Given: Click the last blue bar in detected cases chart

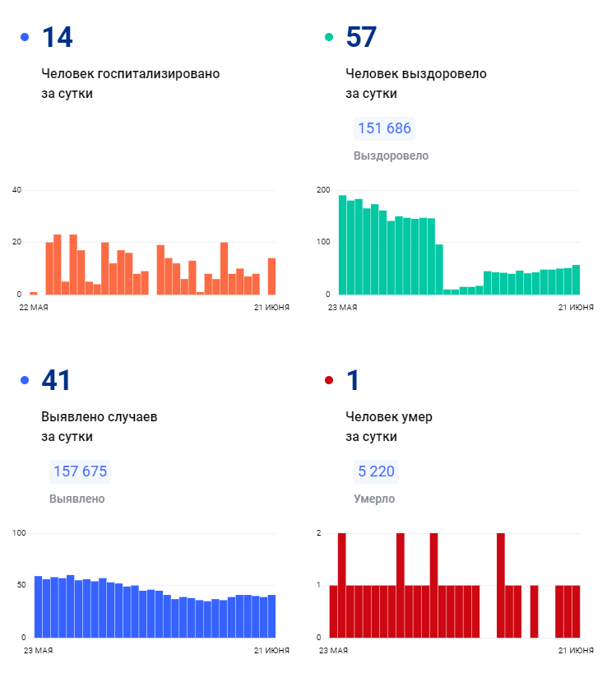Looking at the screenshot, I should (x=271, y=616).
